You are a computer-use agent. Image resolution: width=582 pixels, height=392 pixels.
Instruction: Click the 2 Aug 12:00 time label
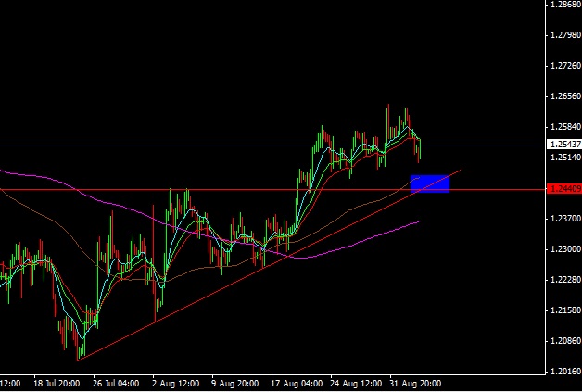pos(177,383)
